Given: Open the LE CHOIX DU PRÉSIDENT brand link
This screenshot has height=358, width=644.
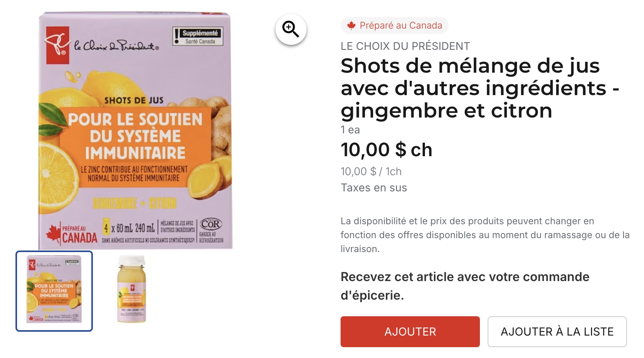Looking at the screenshot, I should point(405,46).
